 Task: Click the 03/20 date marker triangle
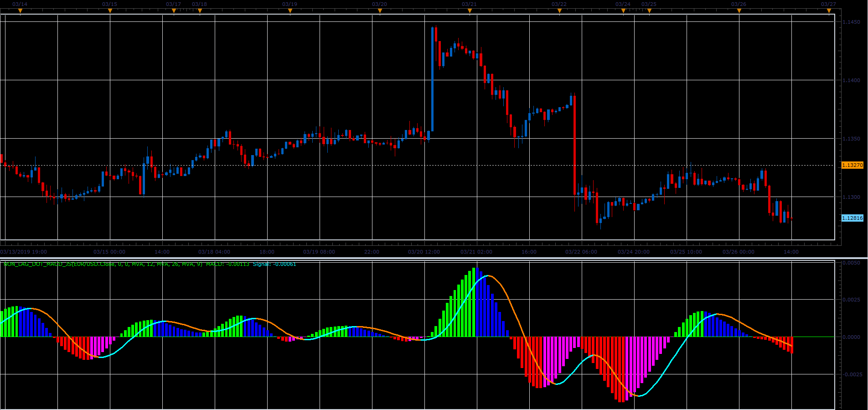pos(380,11)
